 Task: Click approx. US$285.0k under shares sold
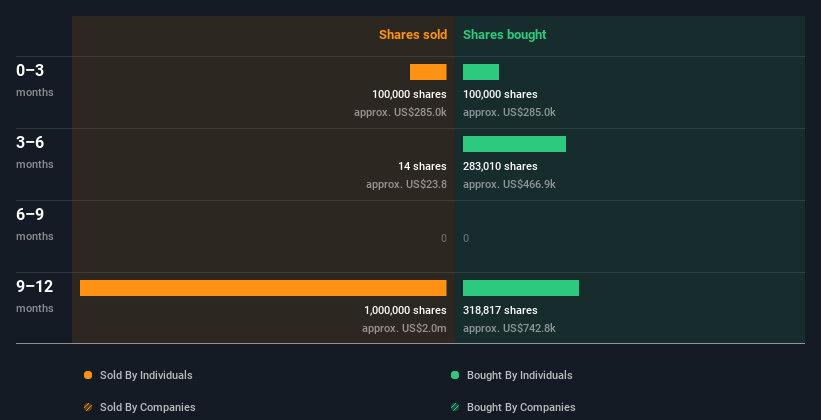(400, 112)
